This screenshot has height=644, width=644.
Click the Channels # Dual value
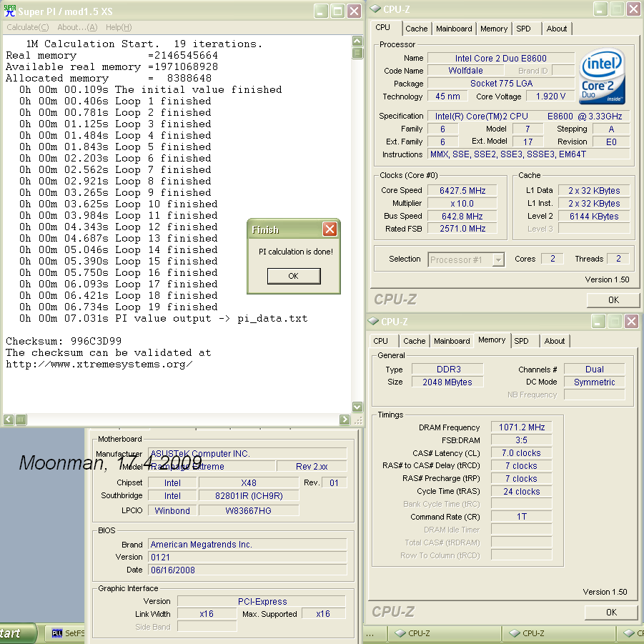pyautogui.click(x=594, y=370)
